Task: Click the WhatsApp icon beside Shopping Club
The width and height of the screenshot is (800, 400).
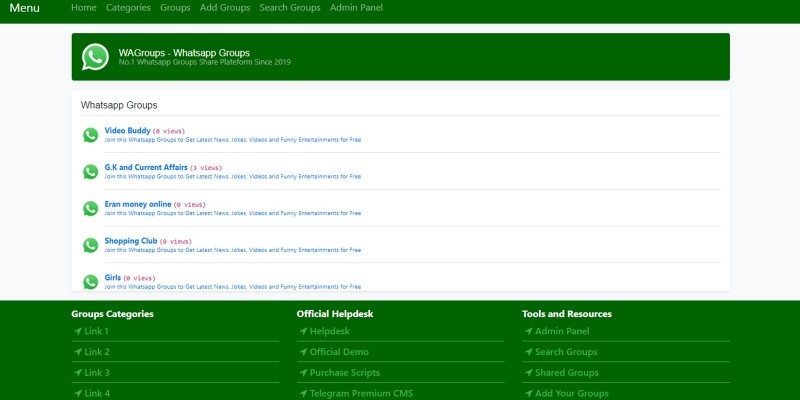Action: pyautogui.click(x=90, y=245)
